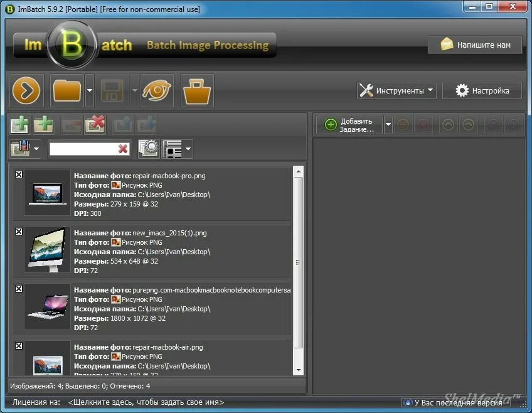Click the greyed remove image icon

click(x=72, y=124)
